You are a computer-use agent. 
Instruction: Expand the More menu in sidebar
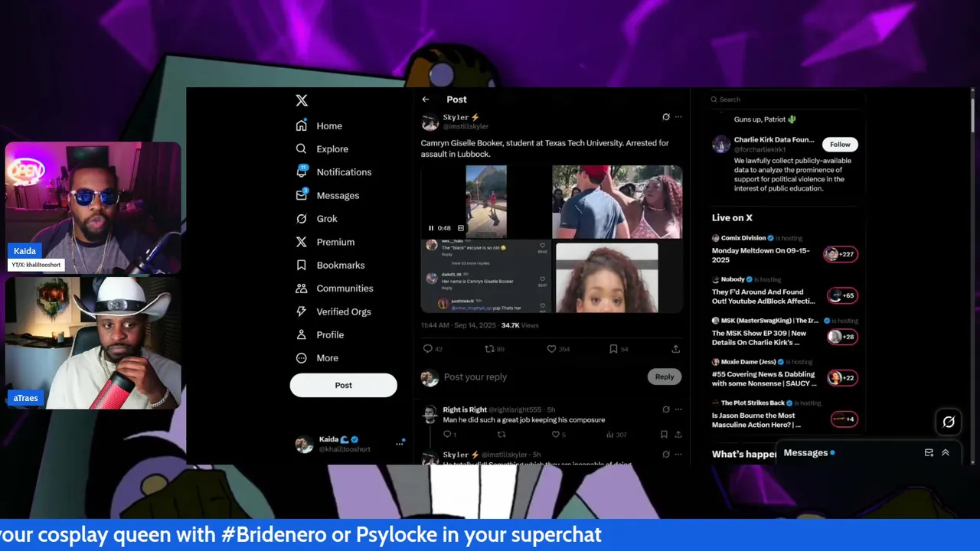coord(318,357)
